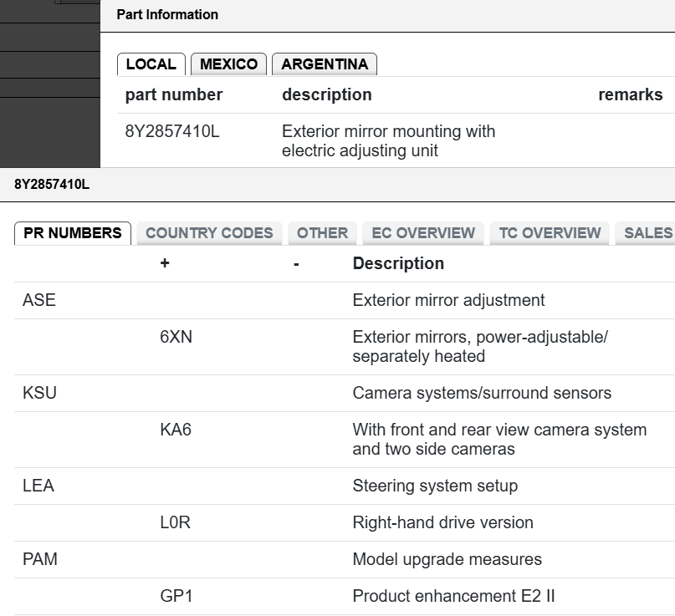Switch to the MEXICO tab
This screenshot has width=675, height=616.
point(228,64)
